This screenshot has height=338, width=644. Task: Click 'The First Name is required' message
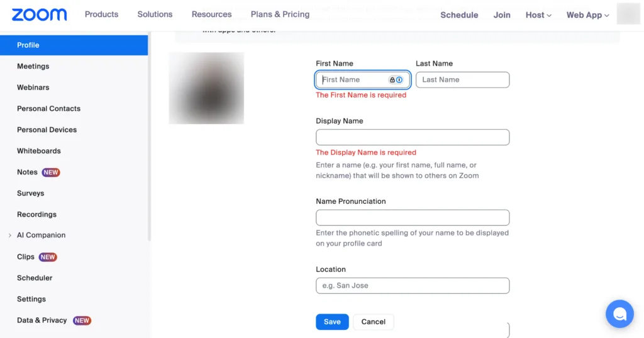(361, 95)
